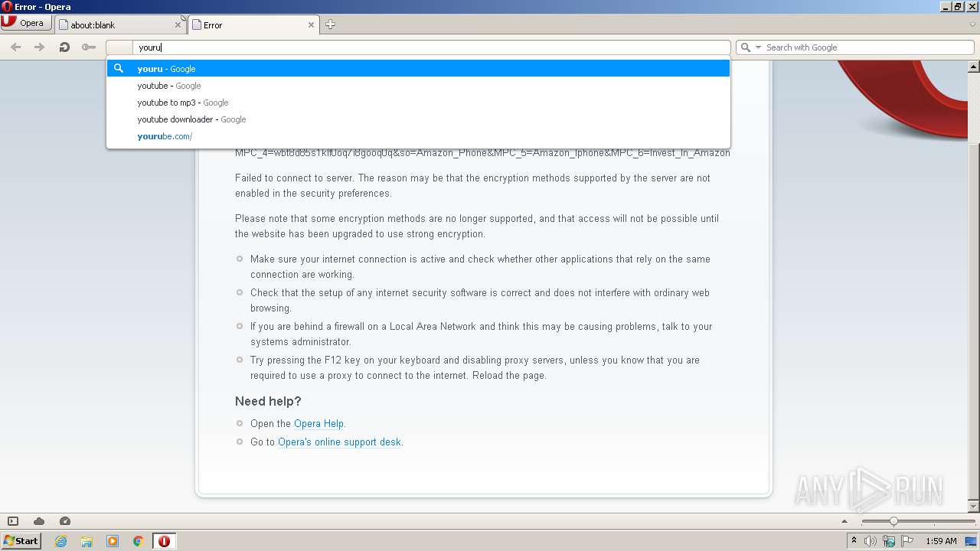This screenshot has height=551, width=980.
Task: Reload the page
Action: click(64, 47)
